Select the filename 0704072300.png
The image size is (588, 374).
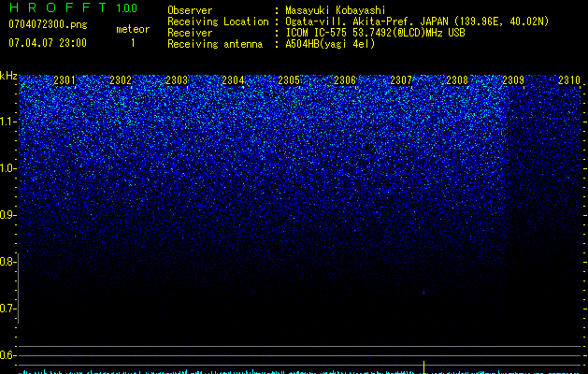(48, 24)
